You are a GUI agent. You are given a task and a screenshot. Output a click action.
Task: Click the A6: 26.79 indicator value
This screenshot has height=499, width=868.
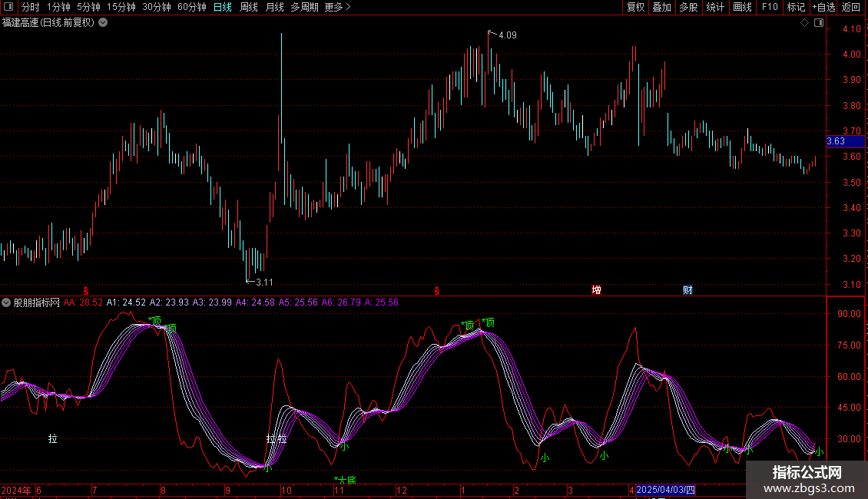341,302
